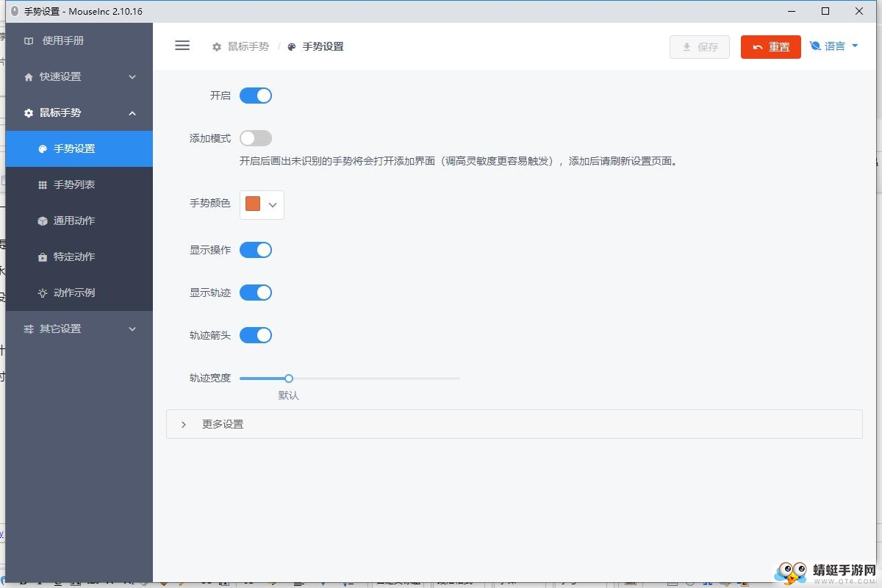
Task: Enable the 添加模式 switch
Action: click(256, 138)
